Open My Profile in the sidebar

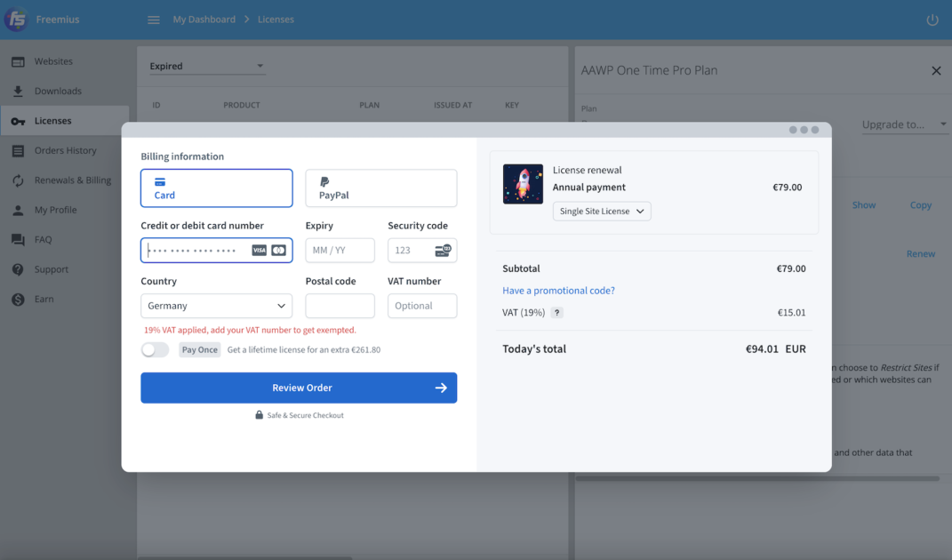point(55,210)
